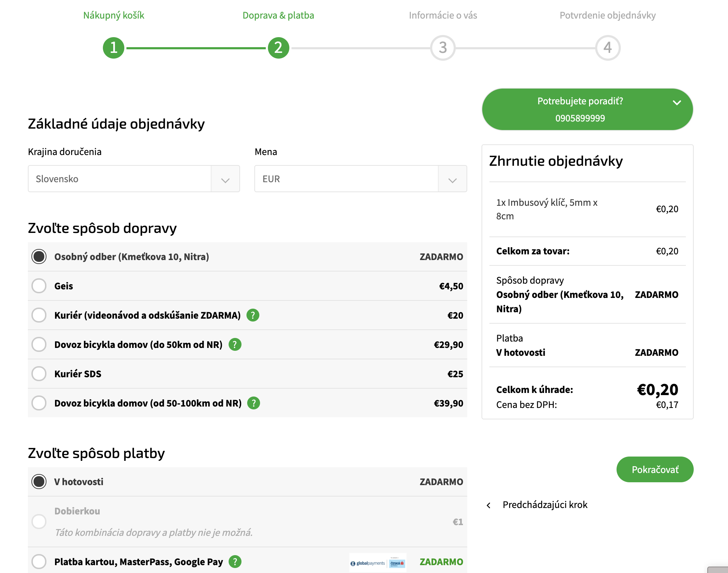Click Cena bez DPH €0,17 value

tap(667, 405)
